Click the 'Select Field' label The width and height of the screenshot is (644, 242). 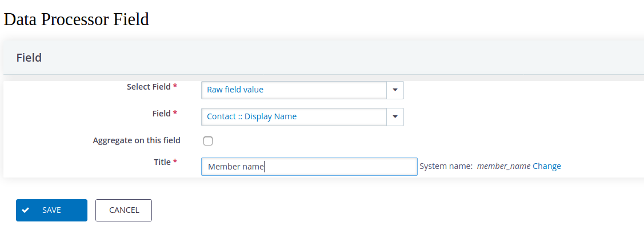(x=148, y=87)
